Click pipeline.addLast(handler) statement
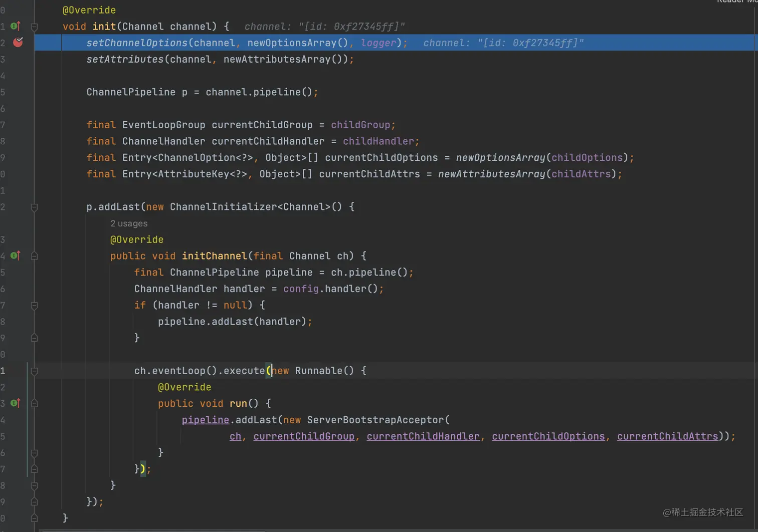 click(235, 321)
